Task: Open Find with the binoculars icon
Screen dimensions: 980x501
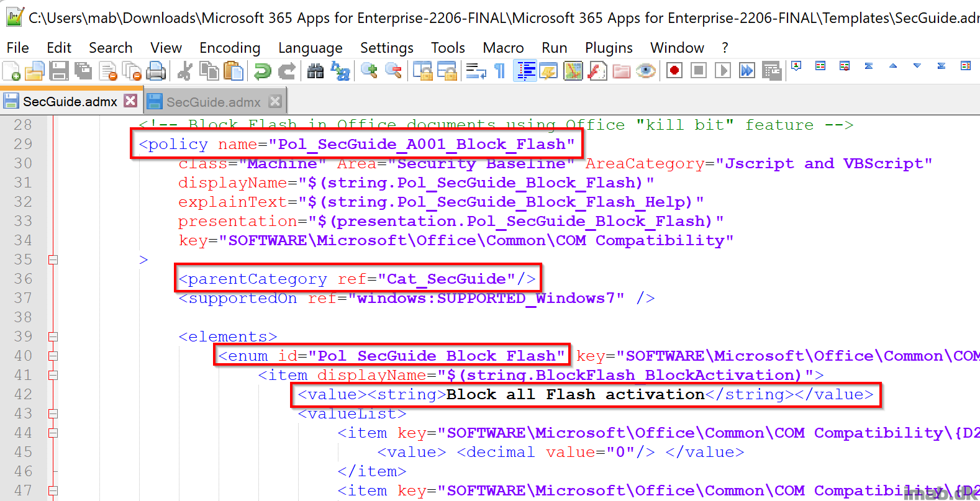Action: 315,71
